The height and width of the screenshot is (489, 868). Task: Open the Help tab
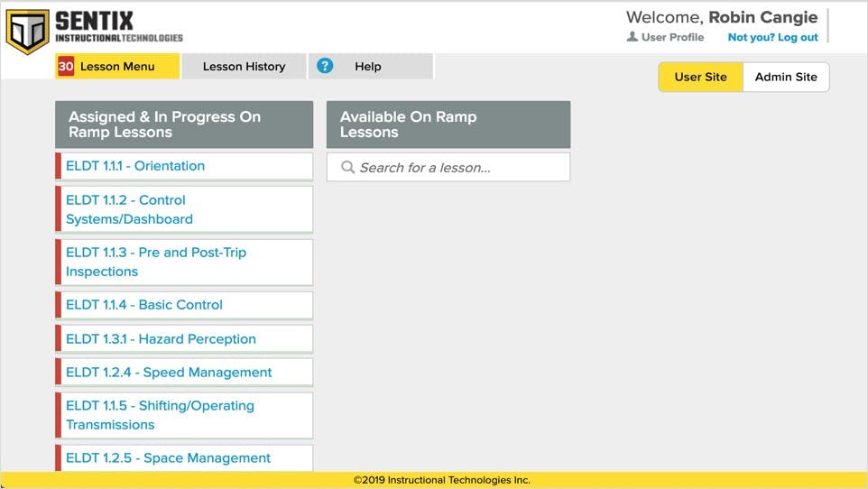click(367, 66)
